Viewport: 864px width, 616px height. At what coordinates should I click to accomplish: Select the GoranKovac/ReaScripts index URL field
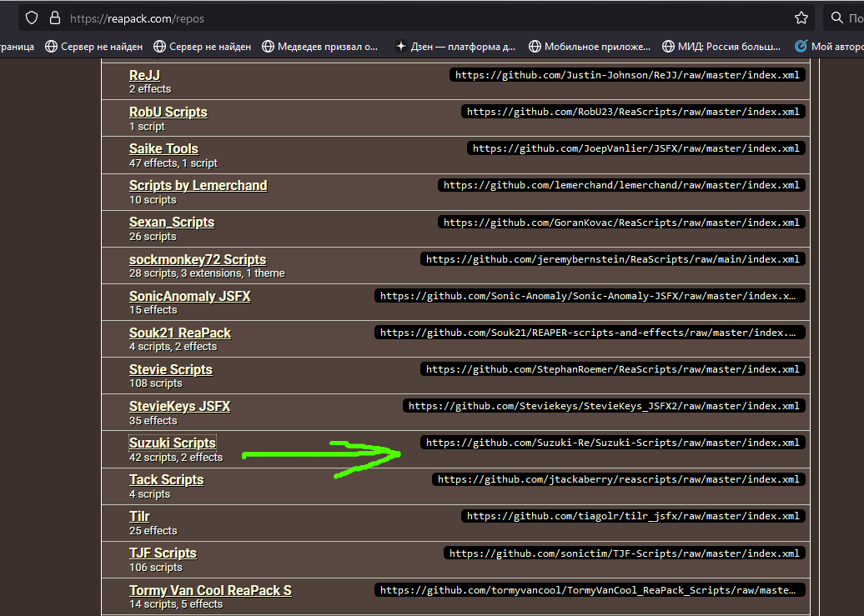tap(621, 223)
